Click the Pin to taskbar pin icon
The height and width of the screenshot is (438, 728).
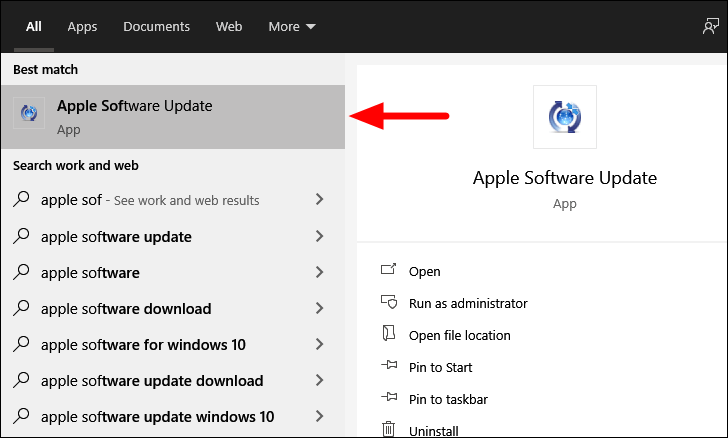point(389,397)
